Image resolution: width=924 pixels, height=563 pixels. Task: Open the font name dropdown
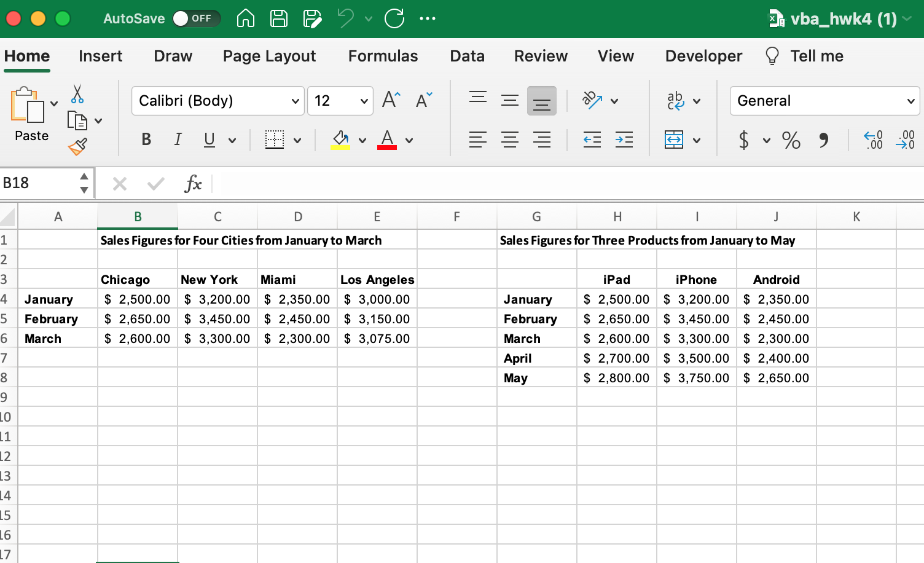coord(295,100)
